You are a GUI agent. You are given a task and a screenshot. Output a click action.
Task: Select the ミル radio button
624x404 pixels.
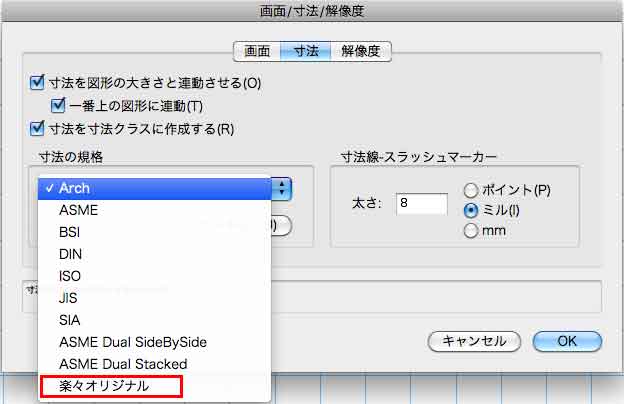[x=472, y=210]
